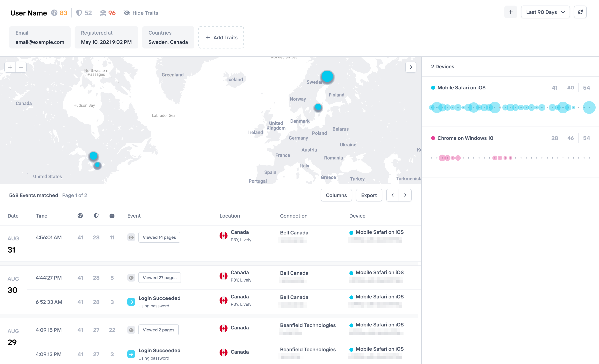Go to next events page
Screen dimensions: 599x364
coord(405,195)
